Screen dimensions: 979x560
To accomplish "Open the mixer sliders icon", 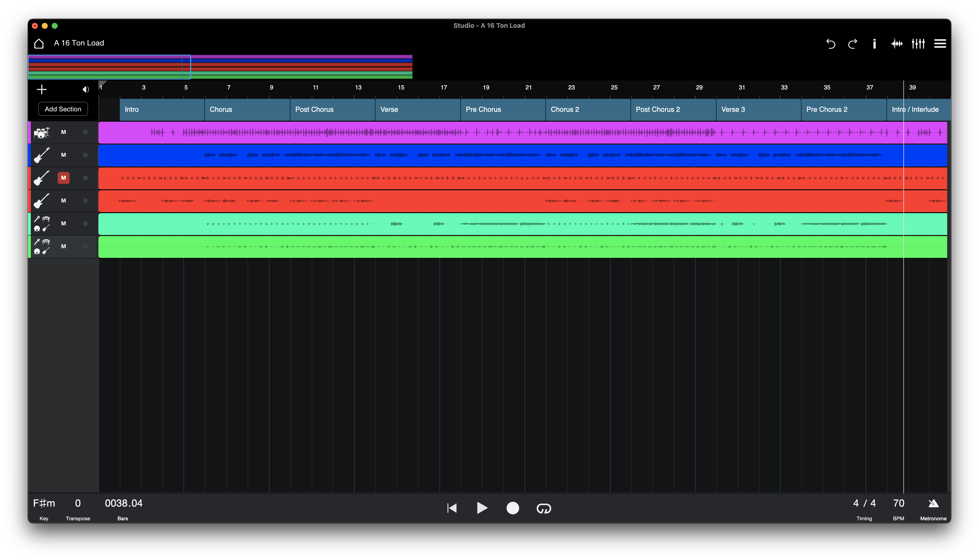I will (x=918, y=44).
